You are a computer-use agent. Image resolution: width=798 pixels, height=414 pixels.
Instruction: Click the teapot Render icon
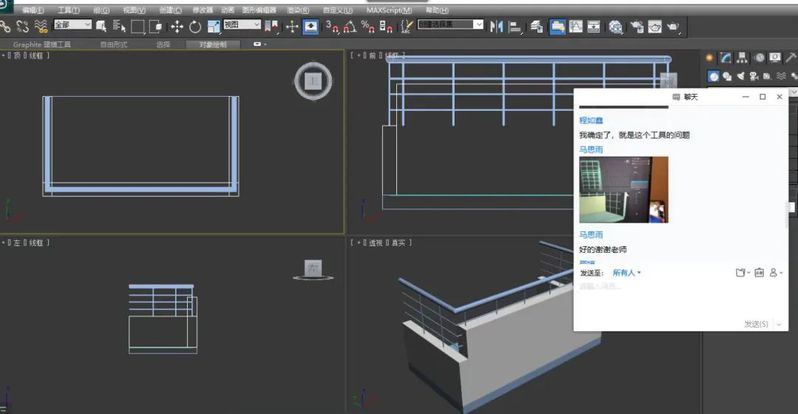click(673, 27)
